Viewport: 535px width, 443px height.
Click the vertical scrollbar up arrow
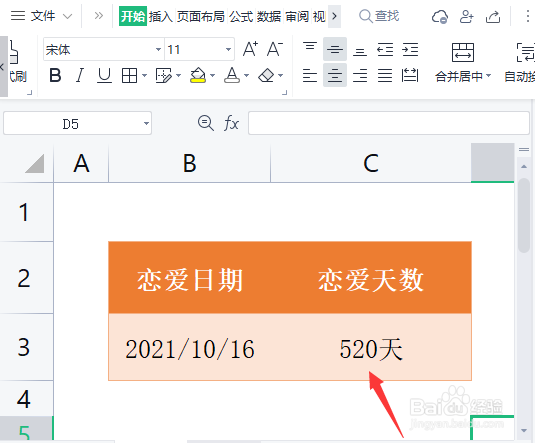point(524,167)
